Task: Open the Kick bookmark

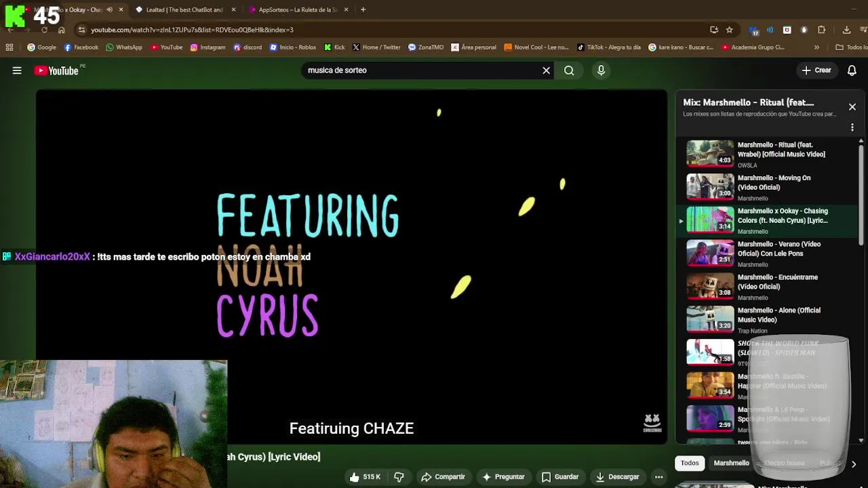Action: [334, 47]
